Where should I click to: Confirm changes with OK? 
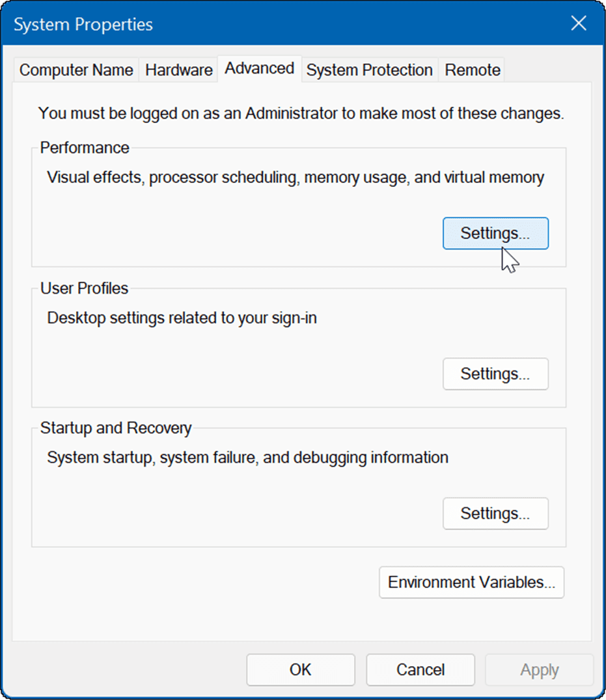[300, 669]
